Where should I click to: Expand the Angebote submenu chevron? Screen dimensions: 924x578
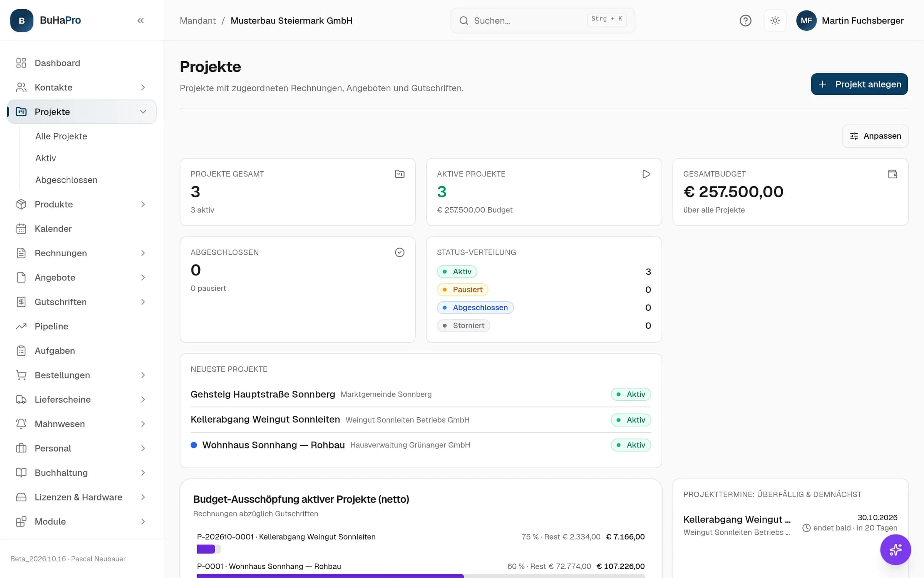pyautogui.click(x=143, y=277)
